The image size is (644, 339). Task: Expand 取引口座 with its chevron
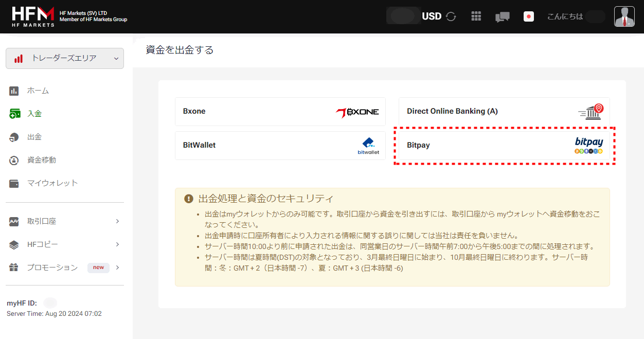pos(117,221)
